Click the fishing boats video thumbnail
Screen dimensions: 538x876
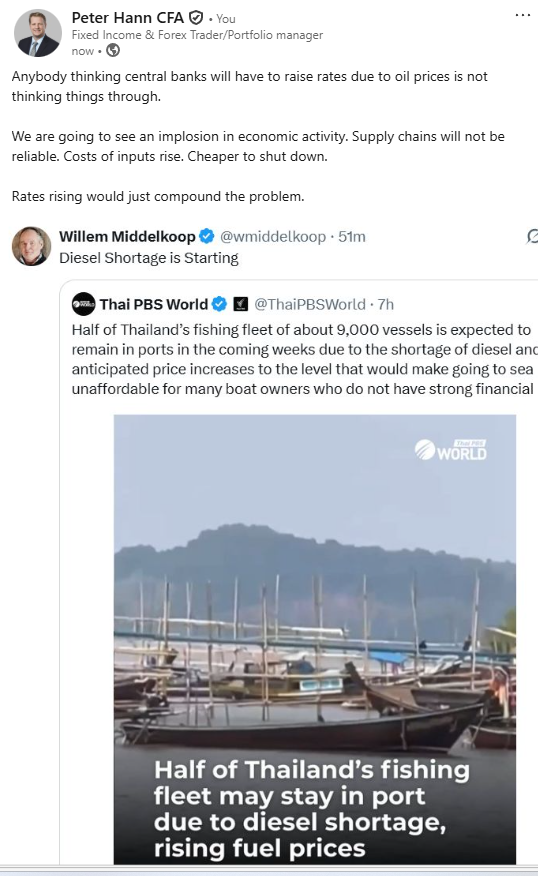315,639
